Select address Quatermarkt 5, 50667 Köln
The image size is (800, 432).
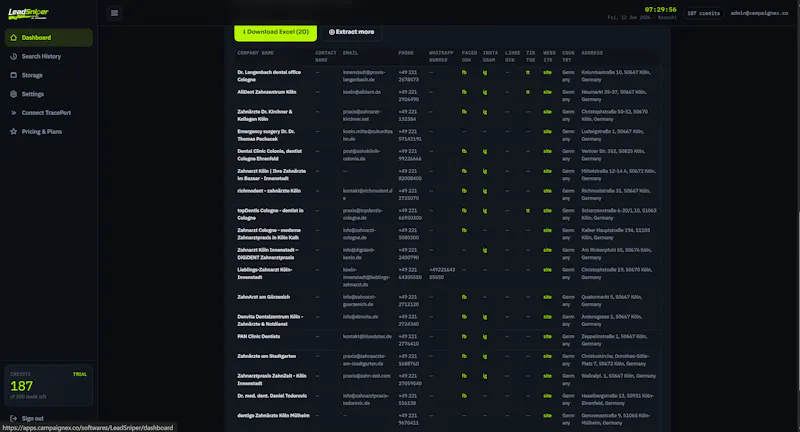tap(612, 300)
